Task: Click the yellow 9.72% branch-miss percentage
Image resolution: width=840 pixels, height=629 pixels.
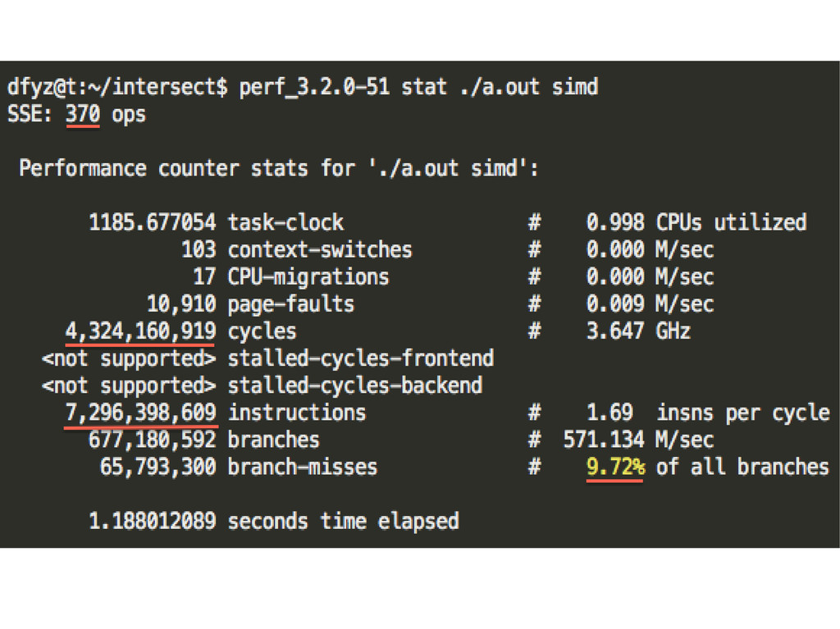Action: pos(615,467)
